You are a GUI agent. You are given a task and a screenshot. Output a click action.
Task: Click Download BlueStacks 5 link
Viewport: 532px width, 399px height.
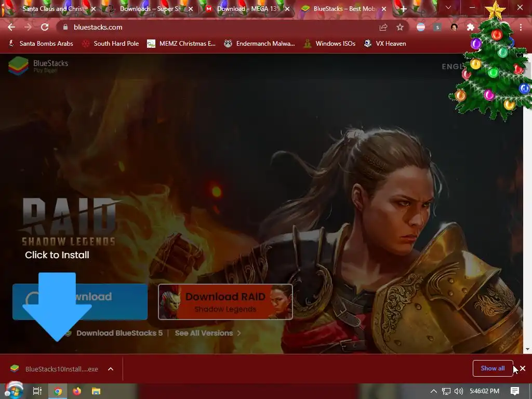point(119,333)
